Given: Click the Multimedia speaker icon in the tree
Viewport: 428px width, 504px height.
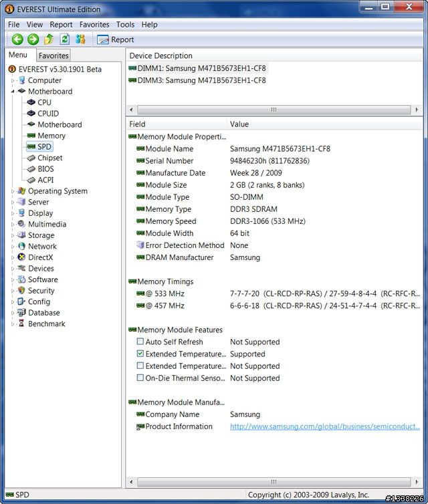Looking at the screenshot, I should (x=21, y=224).
